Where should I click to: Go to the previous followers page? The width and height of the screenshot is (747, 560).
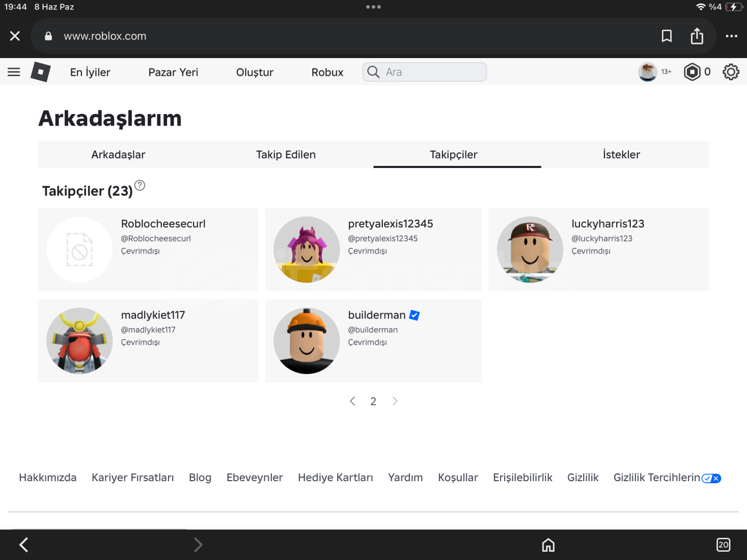pos(353,401)
